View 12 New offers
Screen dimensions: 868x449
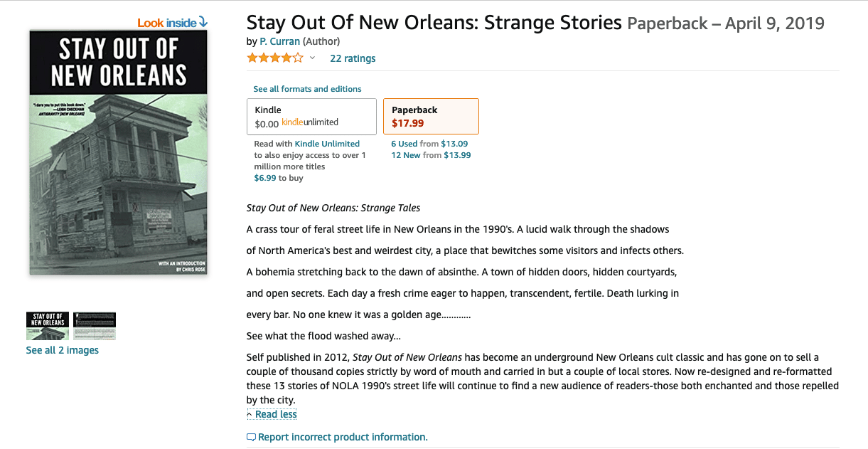click(x=406, y=155)
